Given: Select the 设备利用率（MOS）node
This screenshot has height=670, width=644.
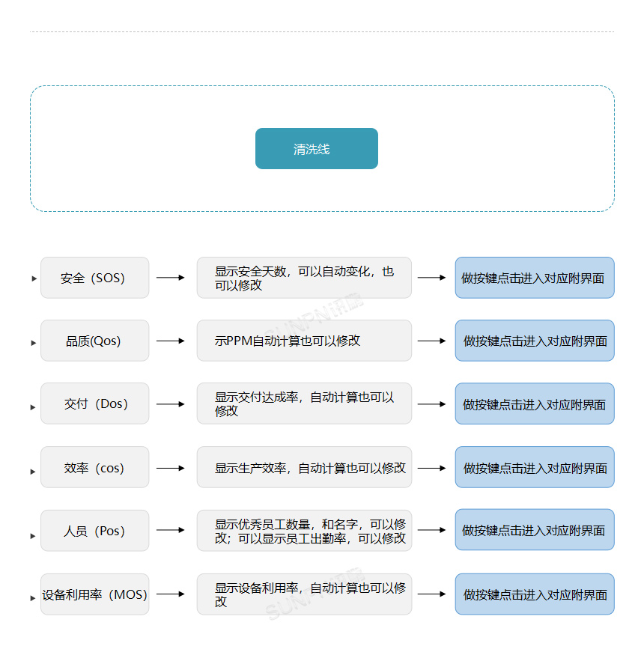Looking at the screenshot, I should click(94, 594).
